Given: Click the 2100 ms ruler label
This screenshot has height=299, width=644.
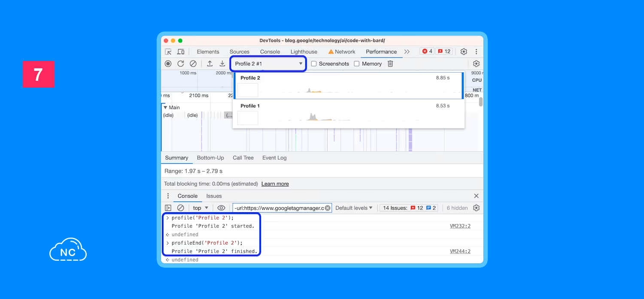Looking at the screenshot, I should pyautogui.click(x=199, y=95).
